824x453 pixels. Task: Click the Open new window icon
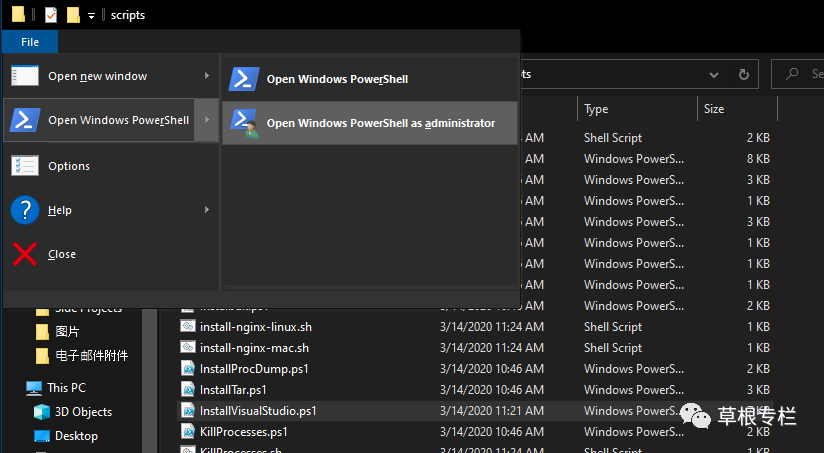tap(25, 76)
